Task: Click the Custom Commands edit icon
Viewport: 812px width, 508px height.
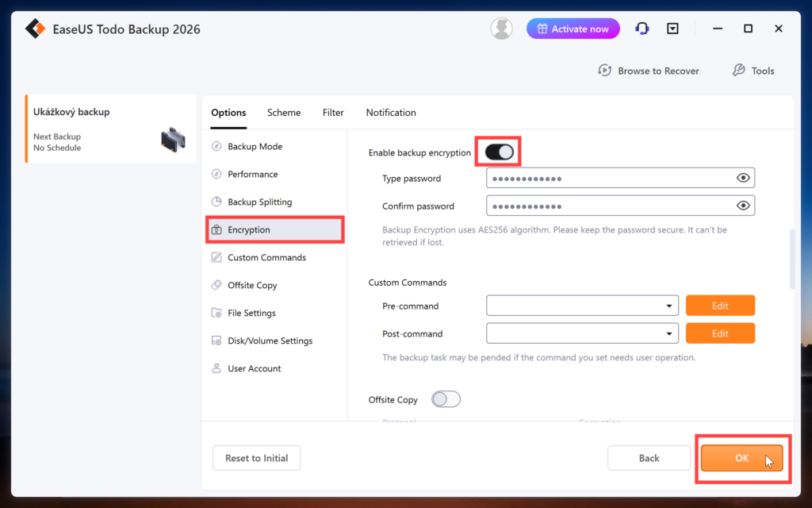Action: 216,257
